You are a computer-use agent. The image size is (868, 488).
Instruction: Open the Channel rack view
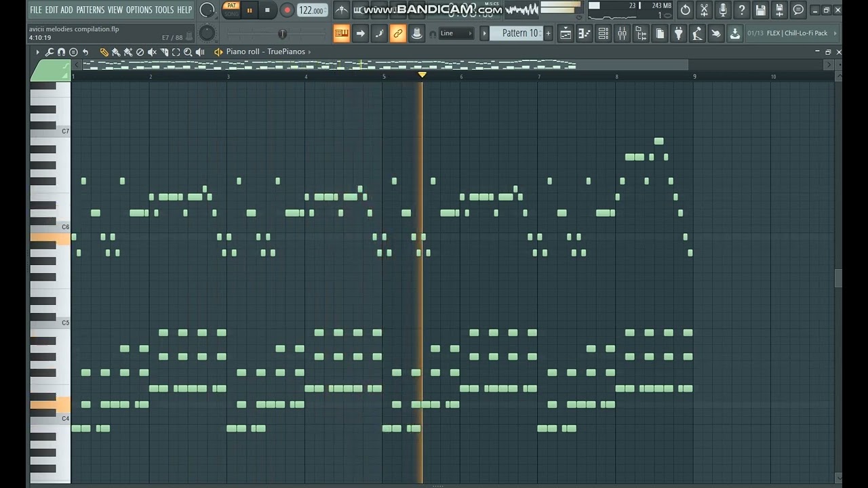[x=603, y=33]
